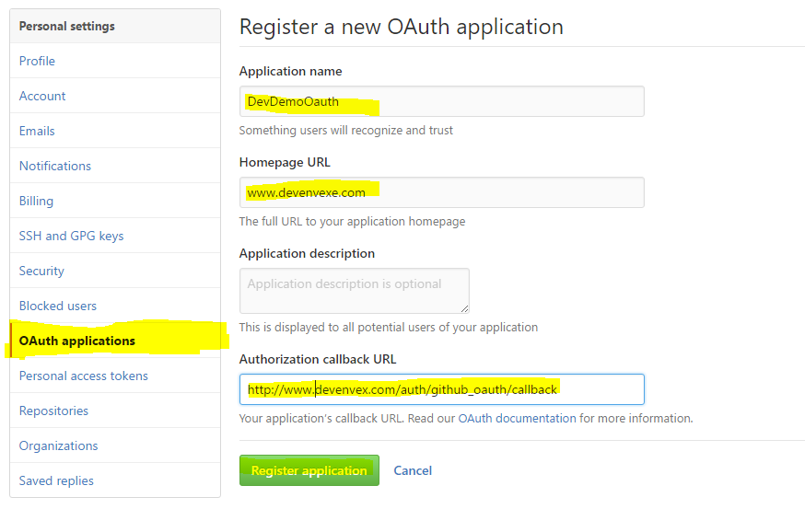The width and height of the screenshot is (805, 532).
Task: Open Organizations settings
Action: pyautogui.click(x=58, y=445)
